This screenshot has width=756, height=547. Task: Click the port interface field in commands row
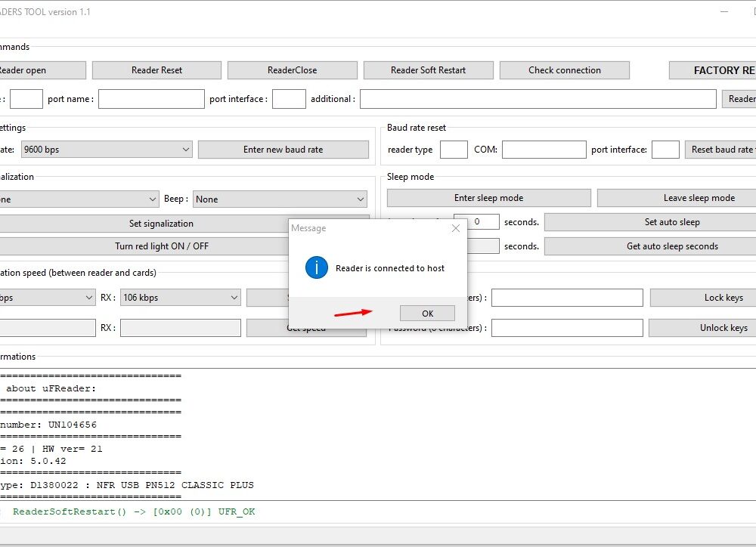(289, 99)
